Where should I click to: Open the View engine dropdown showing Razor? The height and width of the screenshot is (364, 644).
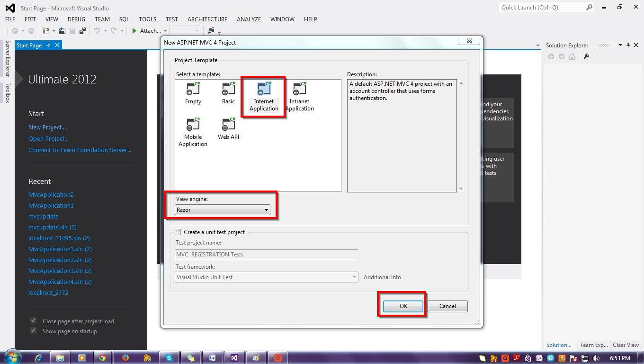tap(267, 209)
